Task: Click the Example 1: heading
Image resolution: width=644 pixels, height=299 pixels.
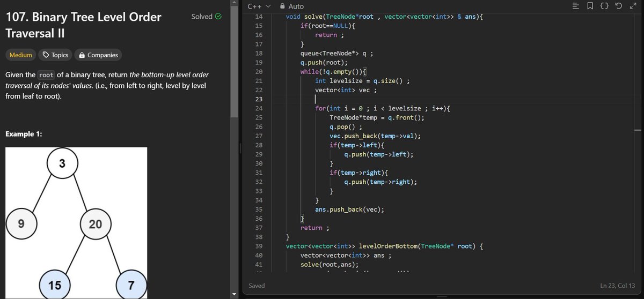Action: [x=23, y=134]
